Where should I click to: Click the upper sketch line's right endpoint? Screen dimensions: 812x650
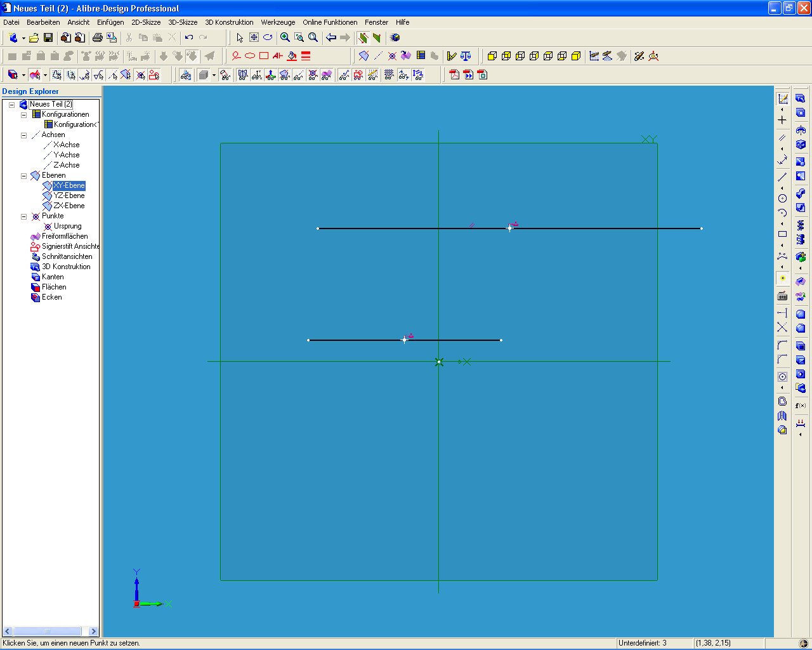(x=701, y=229)
